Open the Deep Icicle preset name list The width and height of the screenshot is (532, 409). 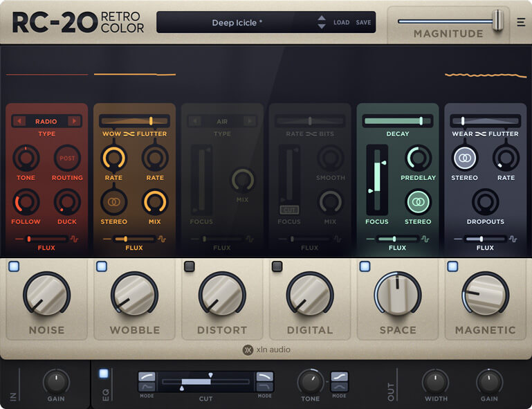click(x=237, y=22)
